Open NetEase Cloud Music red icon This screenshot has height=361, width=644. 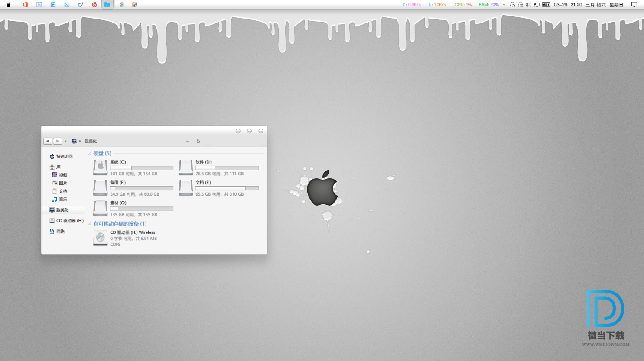pos(94,5)
